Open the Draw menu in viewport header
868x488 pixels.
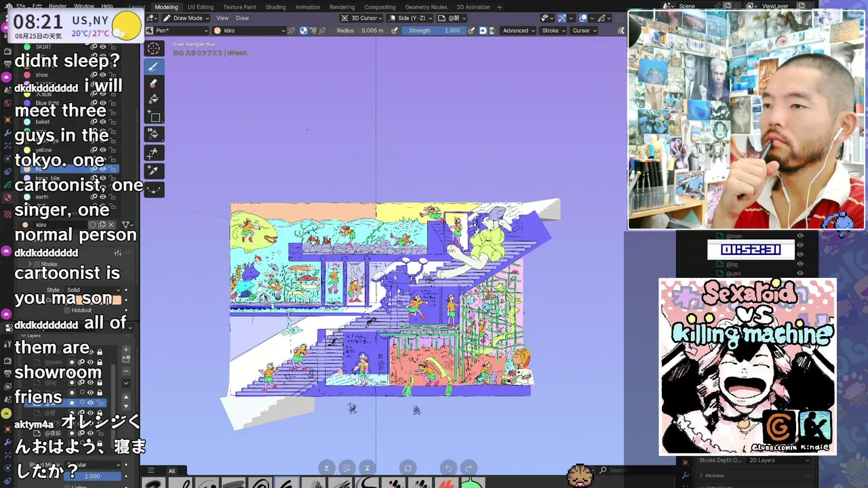pos(242,18)
